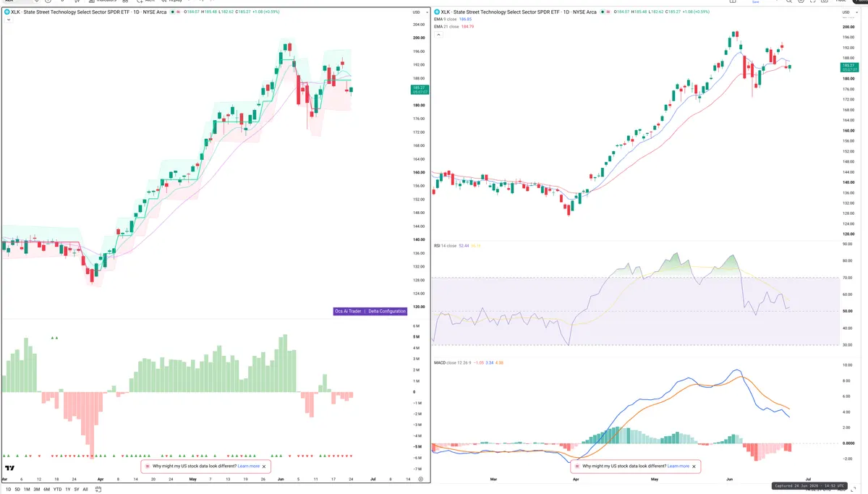This screenshot has height=494, width=868.
Task: Click the XLK symbol logo on right chart
Action: (437, 12)
